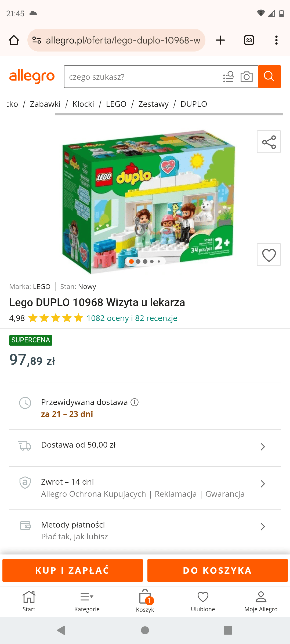Open browser home icon
The width and height of the screenshot is (290, 644).
click(x=14, y=40)
